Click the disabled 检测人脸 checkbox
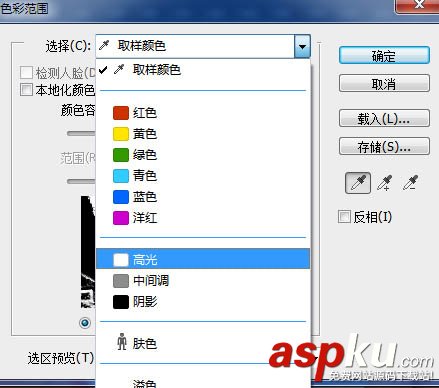Viewport: 439px width, 388px height. [26, 72]
